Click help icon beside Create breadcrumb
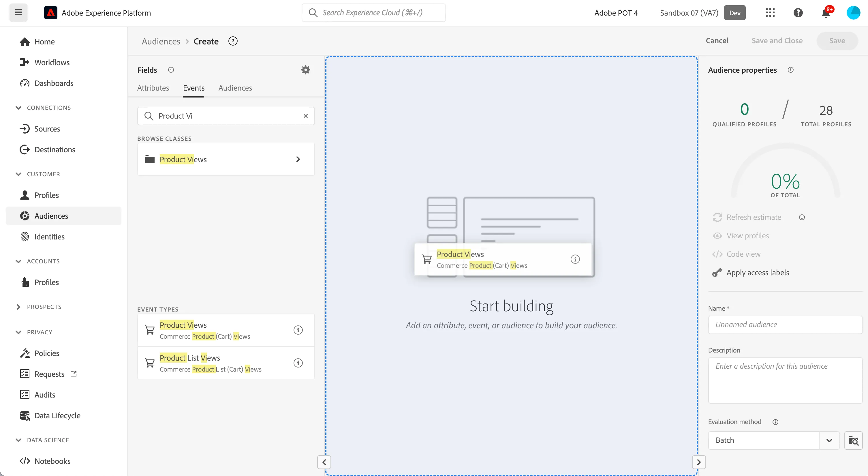The width and height of the screenshot is (868, 476). pyautogui.click(x=233, y=41)
